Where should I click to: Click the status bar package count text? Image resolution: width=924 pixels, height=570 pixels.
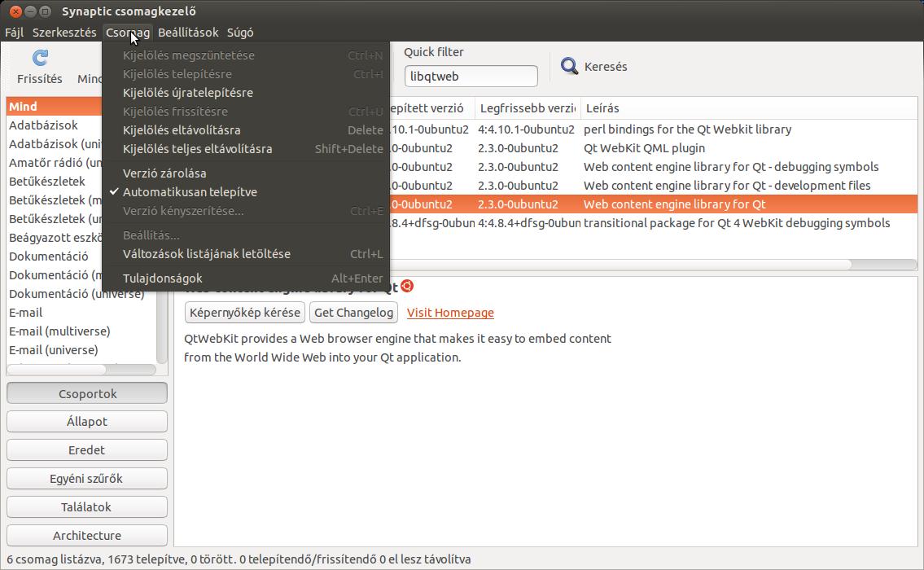[239, 559]
